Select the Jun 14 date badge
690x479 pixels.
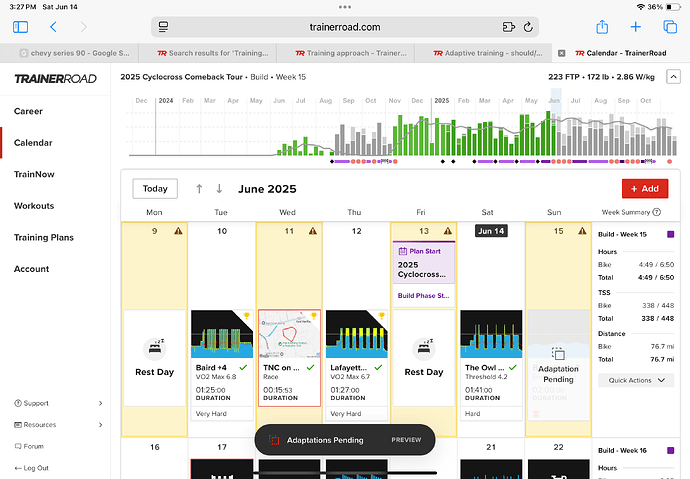[x=491, y=231]
